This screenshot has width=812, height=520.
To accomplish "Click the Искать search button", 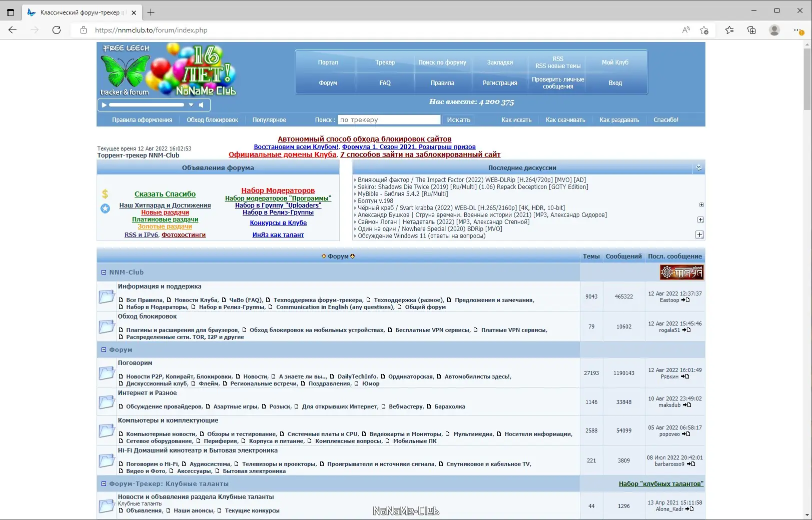I will 459,120.
